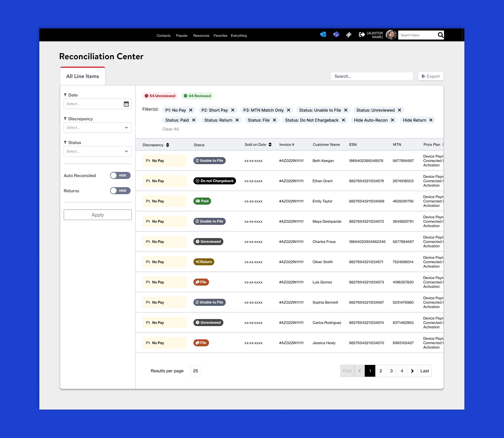This screenshot has width=504, height=438.
Task: Click Do not Chargeback badge for Ethan Grant
Action: [x=215, y=181]
